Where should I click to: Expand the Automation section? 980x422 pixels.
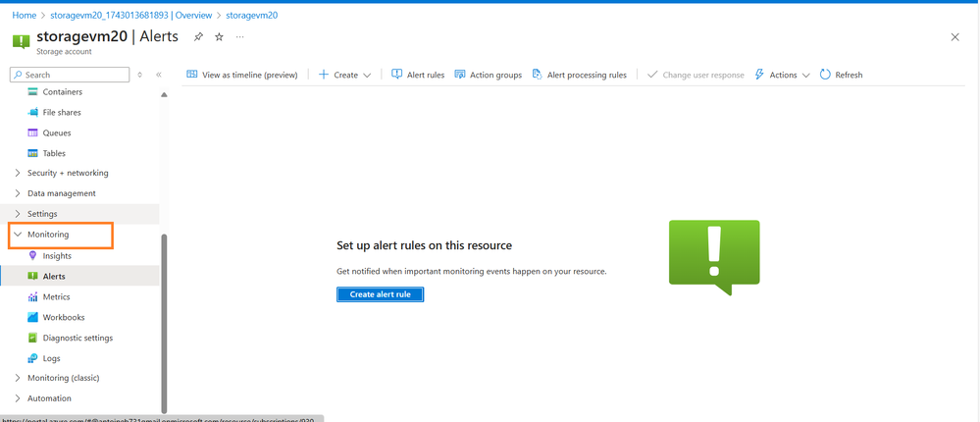[x=18, y=398]
